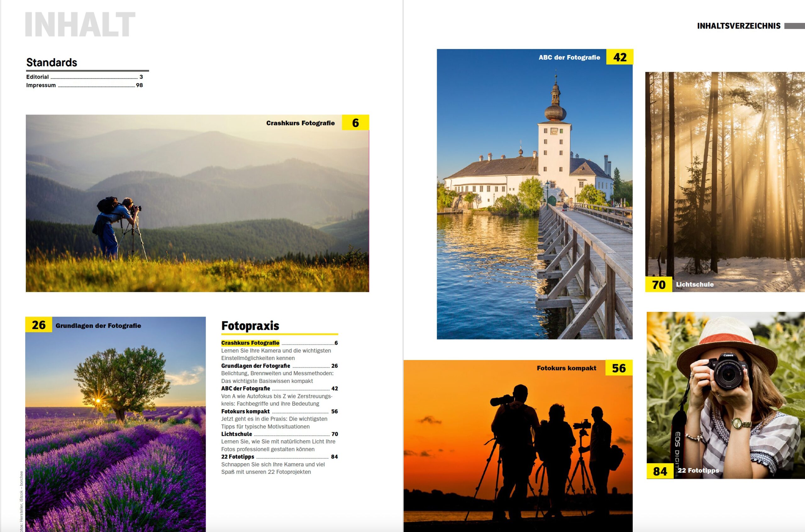Click the Impressum entry under Standards
Screen dimensions: 805x532
click(41, 85)
